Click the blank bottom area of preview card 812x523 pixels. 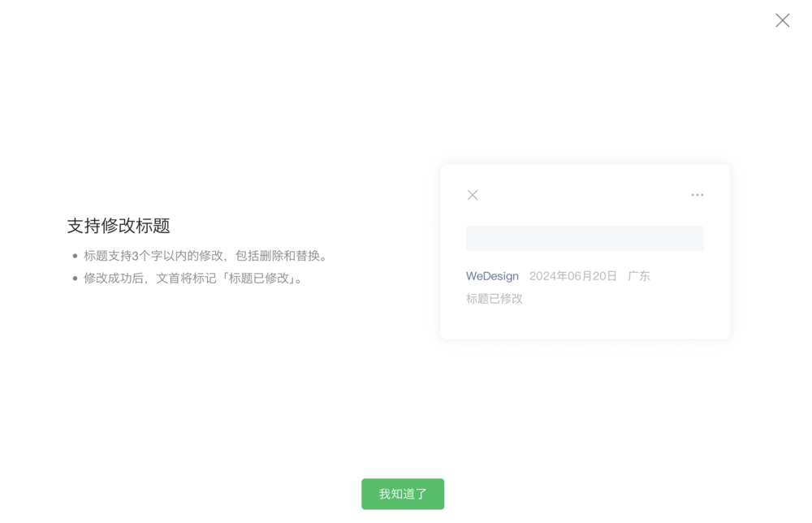585,323
